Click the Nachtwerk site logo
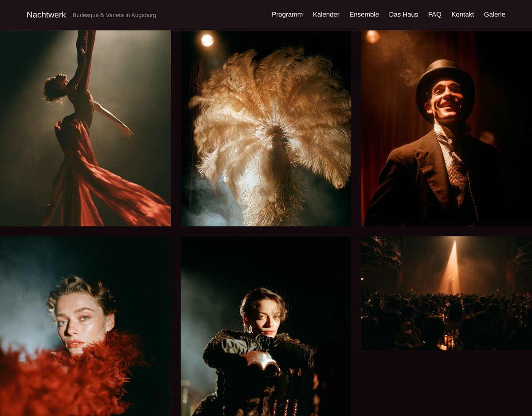The width and height of the screenshot is (532, 416). tap(46, 15)
